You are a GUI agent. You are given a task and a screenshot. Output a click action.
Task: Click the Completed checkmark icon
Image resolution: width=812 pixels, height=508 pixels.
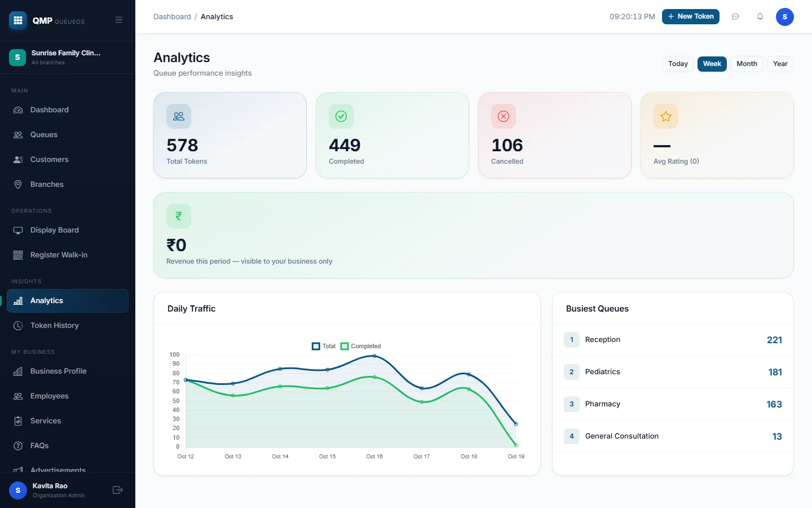tap(341, 116)
